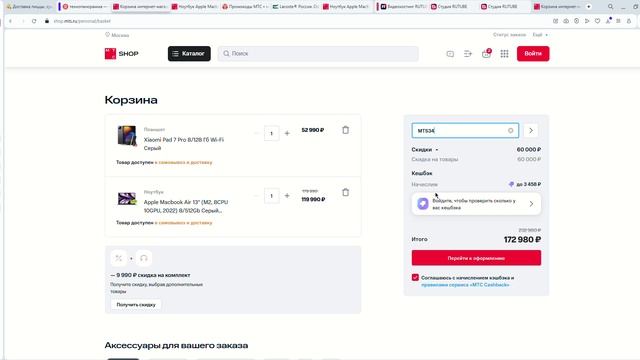Toggle the cashback agreement checkbox
640x360 pixels.
pyautogui.click(x=416, y=278)
